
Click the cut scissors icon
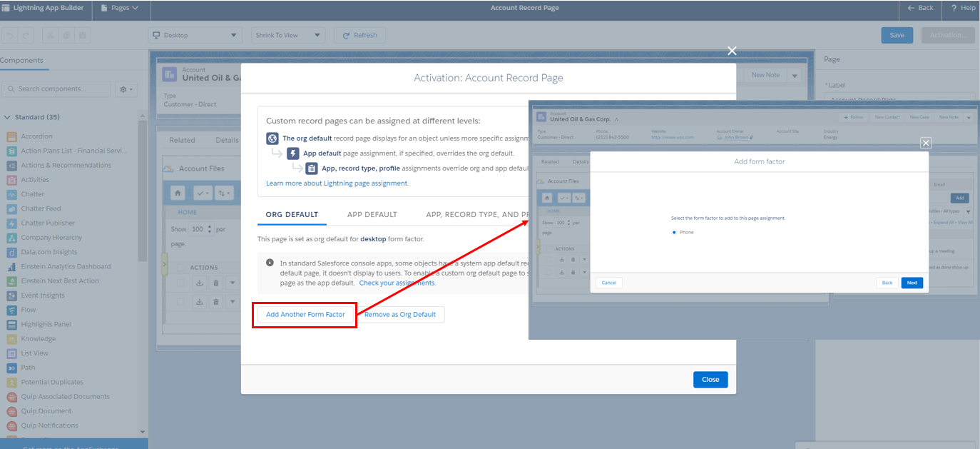(50, 35)
